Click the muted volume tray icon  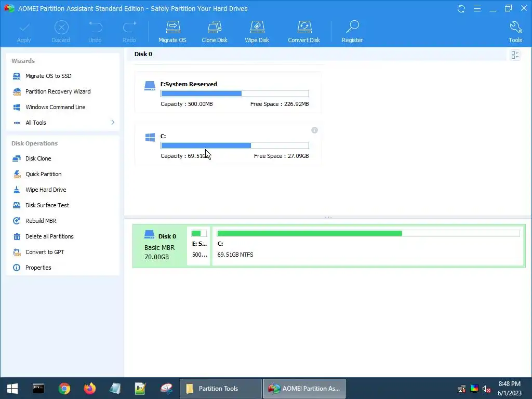point(486,389)
